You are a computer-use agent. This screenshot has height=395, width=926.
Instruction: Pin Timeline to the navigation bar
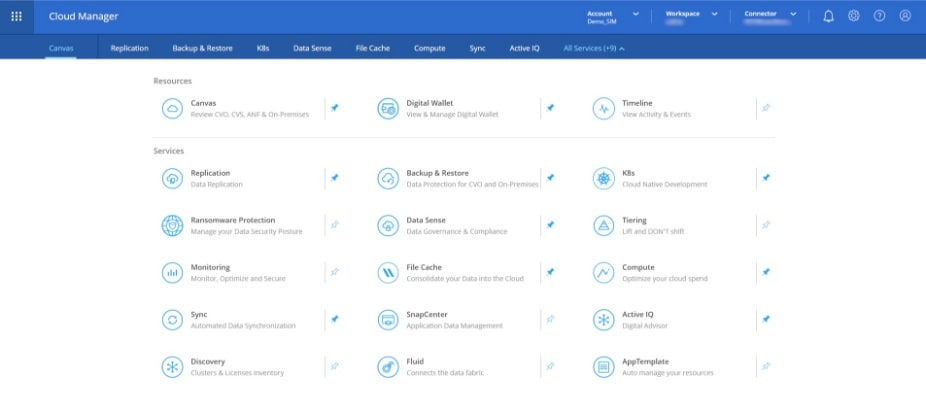click(766, 108)
